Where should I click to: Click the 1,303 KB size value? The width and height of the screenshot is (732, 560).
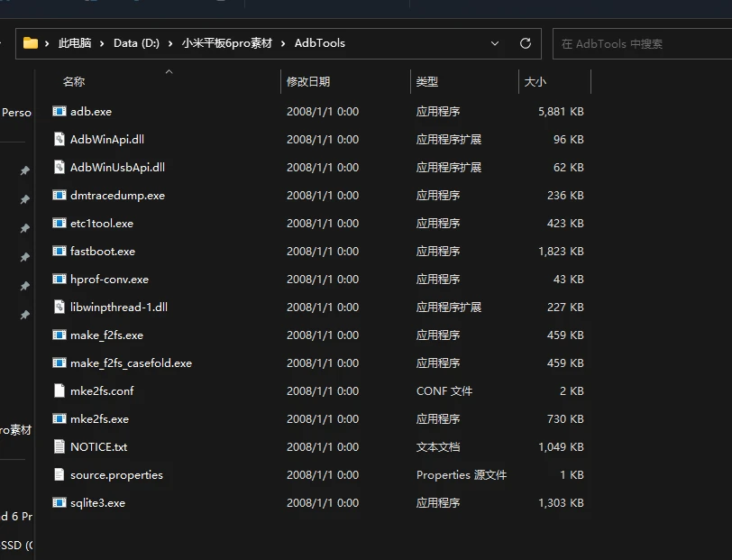[x=561, y=502]
